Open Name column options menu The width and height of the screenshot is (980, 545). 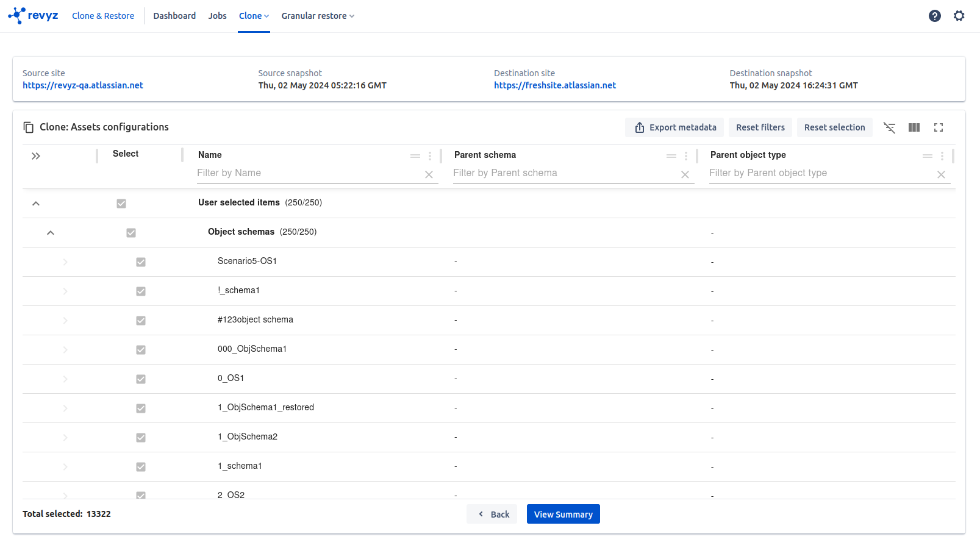[x=430, y=156]
